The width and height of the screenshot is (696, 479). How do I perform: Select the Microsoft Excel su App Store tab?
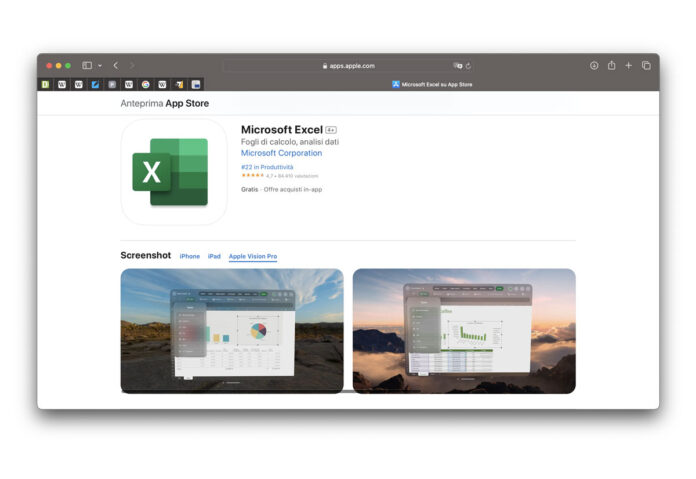[432, 84]
